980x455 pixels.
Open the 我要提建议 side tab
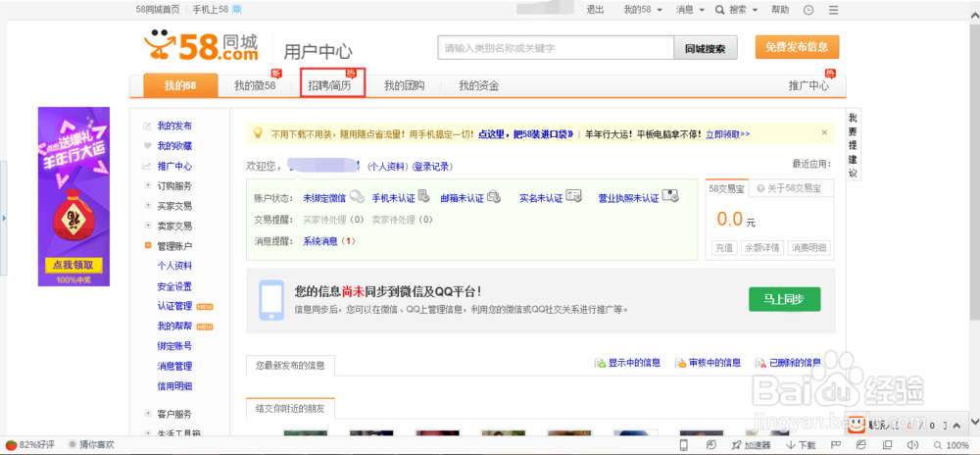[853, 145]
